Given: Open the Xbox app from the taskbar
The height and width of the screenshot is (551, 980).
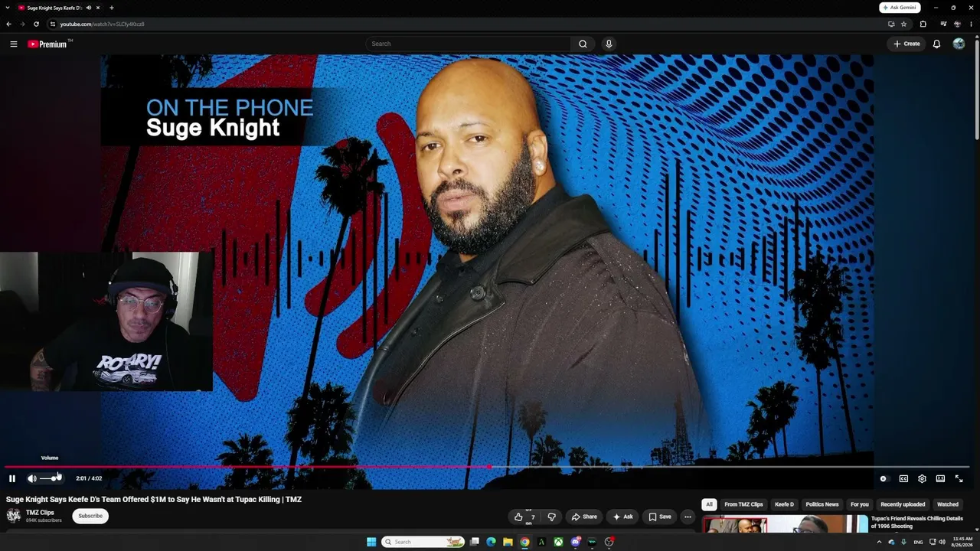Looking at the screenshot, I should click(x=558, y=542).
